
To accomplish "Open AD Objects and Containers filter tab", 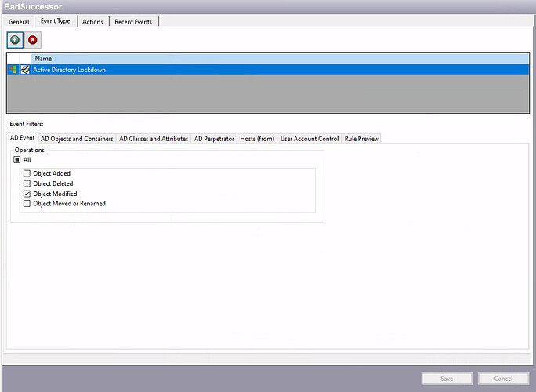I will coord(77,139).
